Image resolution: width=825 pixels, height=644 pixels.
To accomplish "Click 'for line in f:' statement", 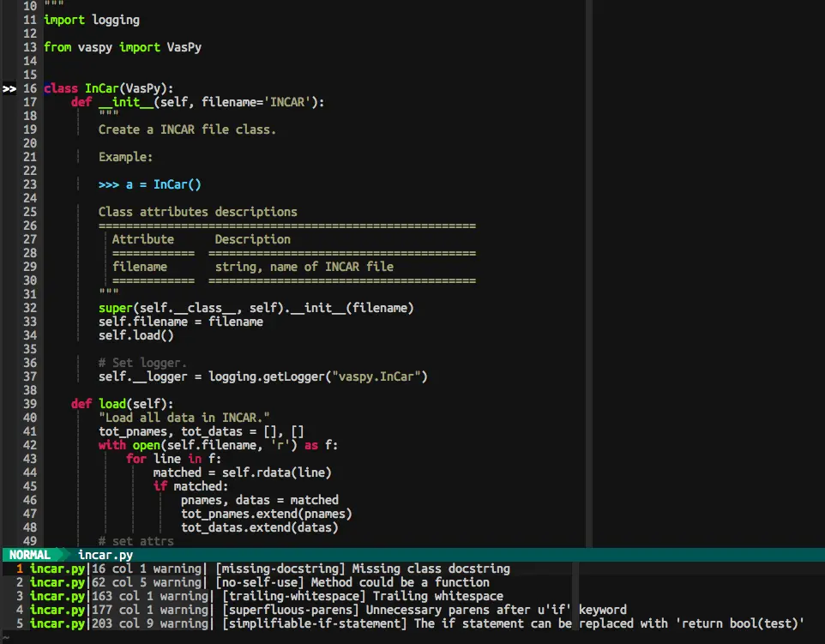I will [173, 459].
